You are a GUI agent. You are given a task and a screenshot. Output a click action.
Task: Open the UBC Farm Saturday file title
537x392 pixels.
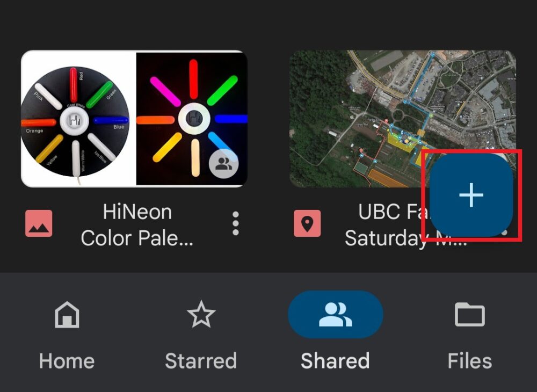click(x=388, y=224)
